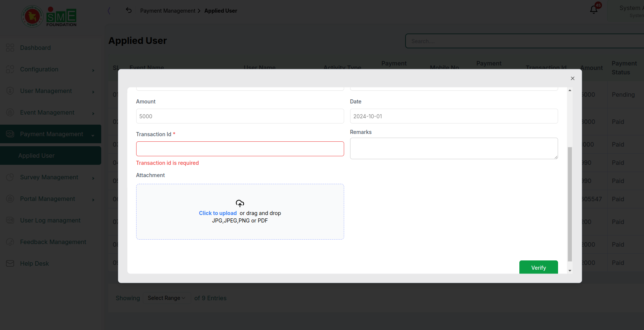This screenshot has width=644, height=330.
Task: Click the Event Management sidebar icon
Action: tap(10, 112)
